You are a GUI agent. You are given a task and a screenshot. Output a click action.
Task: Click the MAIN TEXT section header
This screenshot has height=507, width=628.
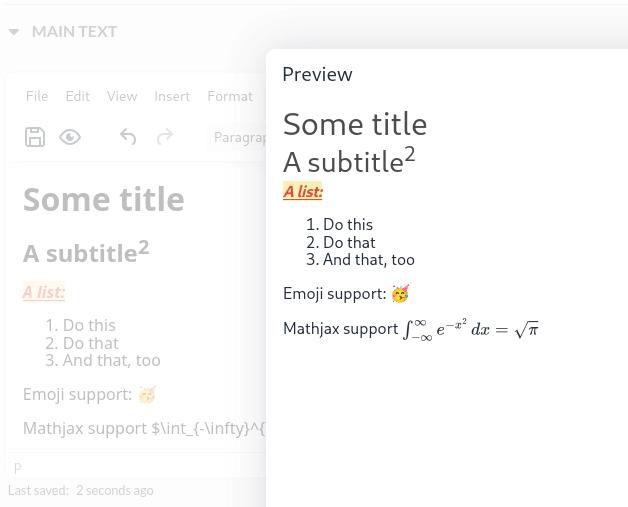click(x=74, y=32)
